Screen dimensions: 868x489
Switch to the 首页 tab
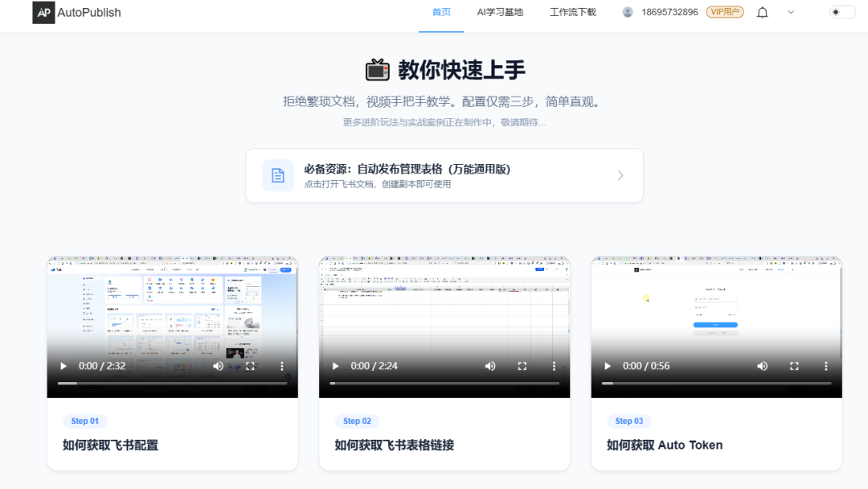[441, 12]
